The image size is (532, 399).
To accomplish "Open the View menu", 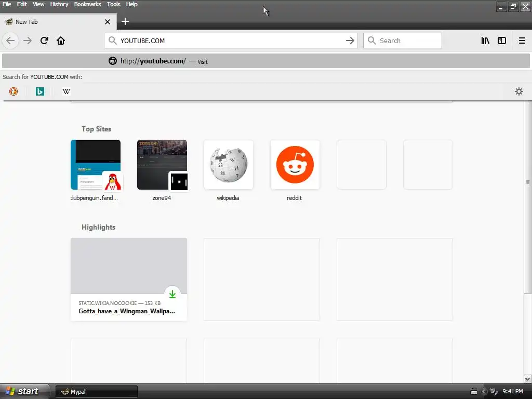I will pyautogui.click(x=38, y=4).
